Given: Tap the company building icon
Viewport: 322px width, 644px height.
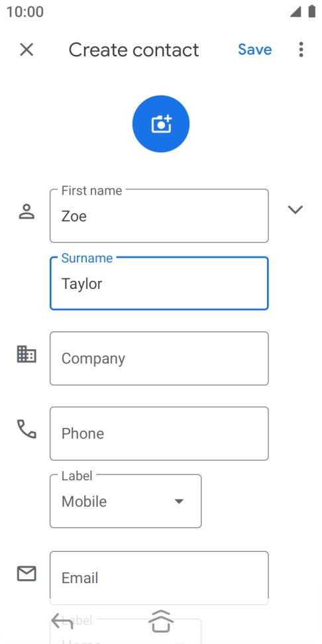Looking at the screenshot, I should 27,354.
